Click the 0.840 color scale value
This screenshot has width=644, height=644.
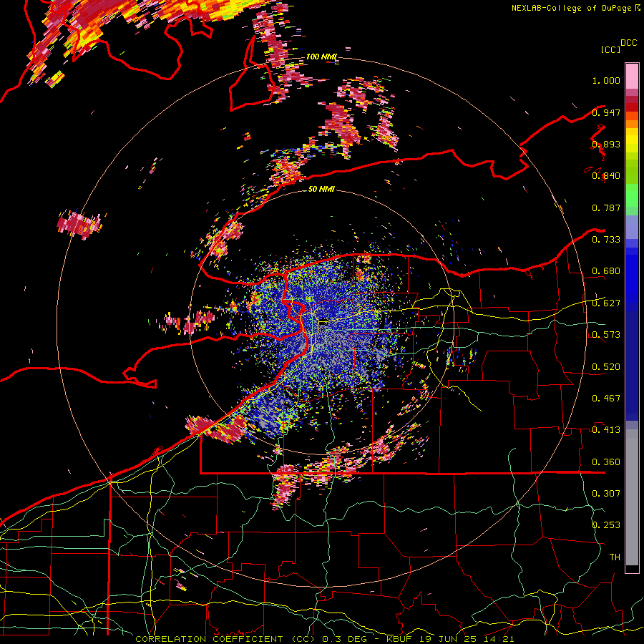[x=606, y=176]
